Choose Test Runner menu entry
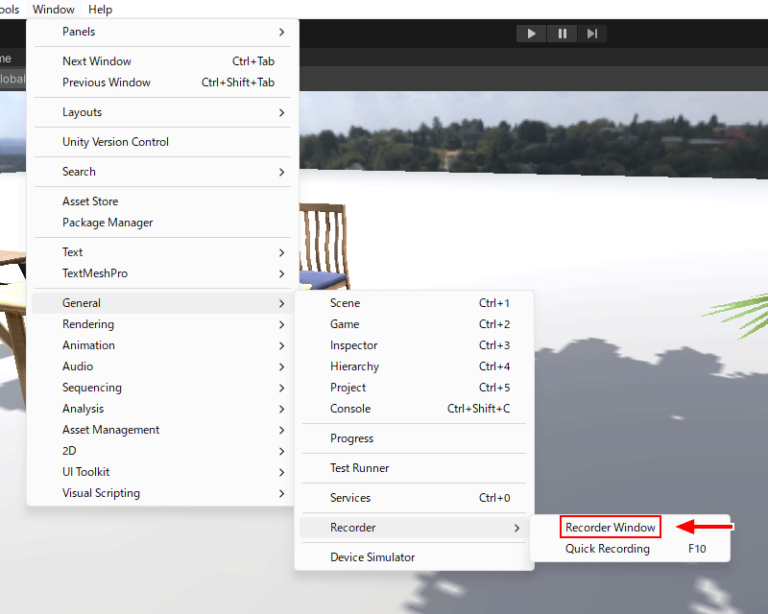 (360, 468)
